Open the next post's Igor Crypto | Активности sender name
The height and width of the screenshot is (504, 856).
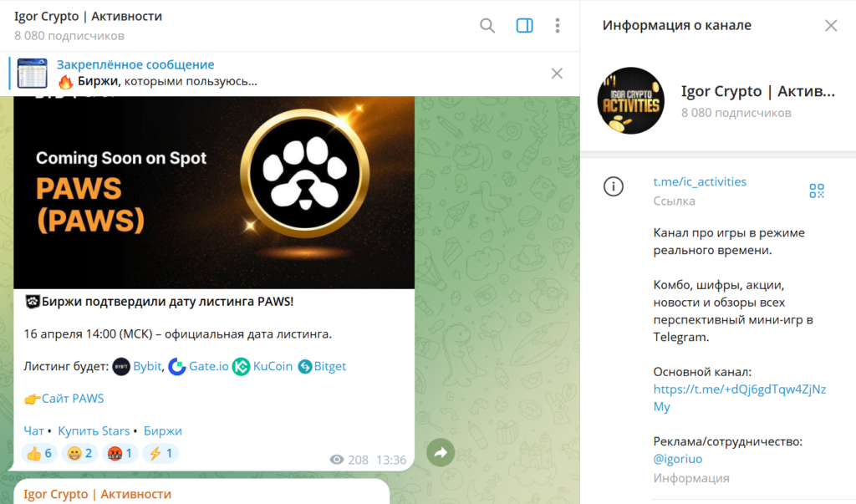(x=97, y=494)
